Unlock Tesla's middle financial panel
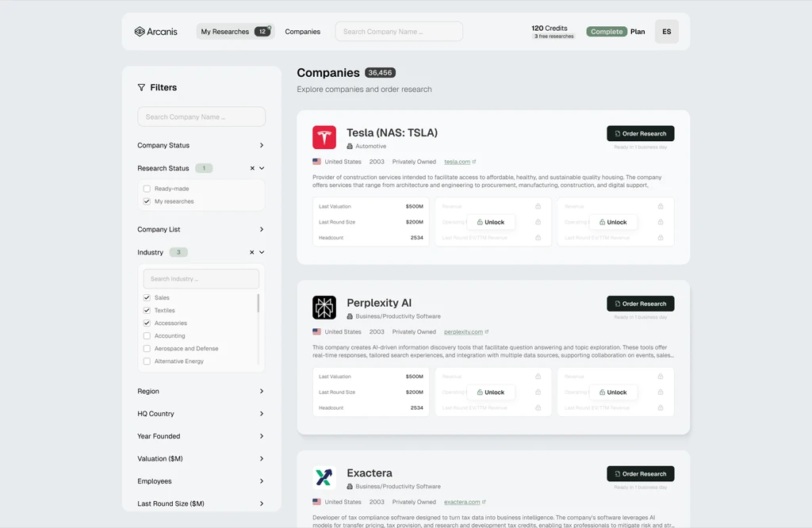 tap(490, 222)
